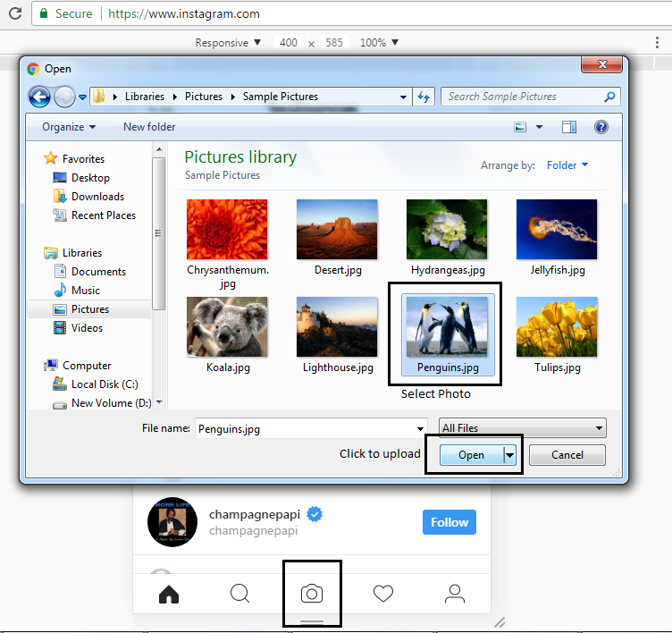Select Koala.jpg thumbnail
The height and width of the screenshot is (633, 672).
[227, 327]
